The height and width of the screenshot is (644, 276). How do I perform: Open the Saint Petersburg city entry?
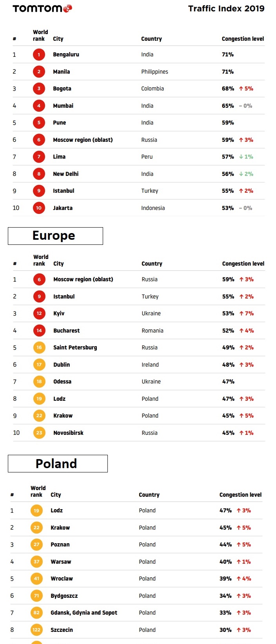point(75,347)
